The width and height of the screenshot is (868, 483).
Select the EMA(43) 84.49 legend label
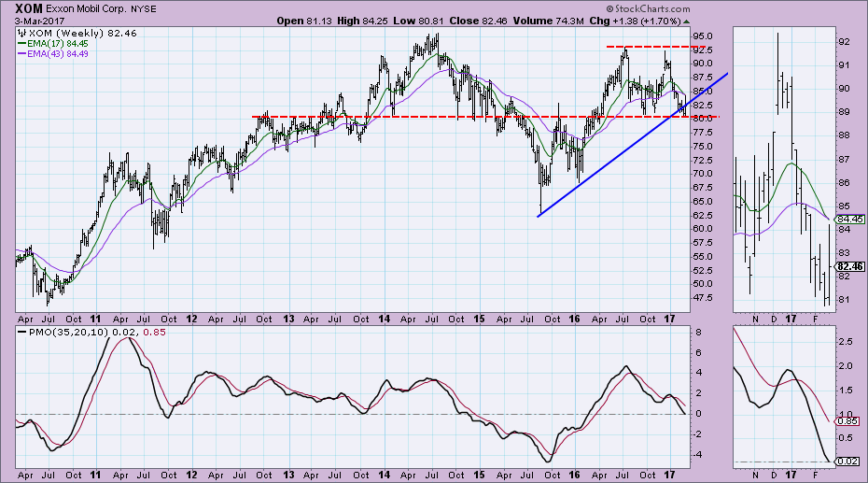(59, 53)
